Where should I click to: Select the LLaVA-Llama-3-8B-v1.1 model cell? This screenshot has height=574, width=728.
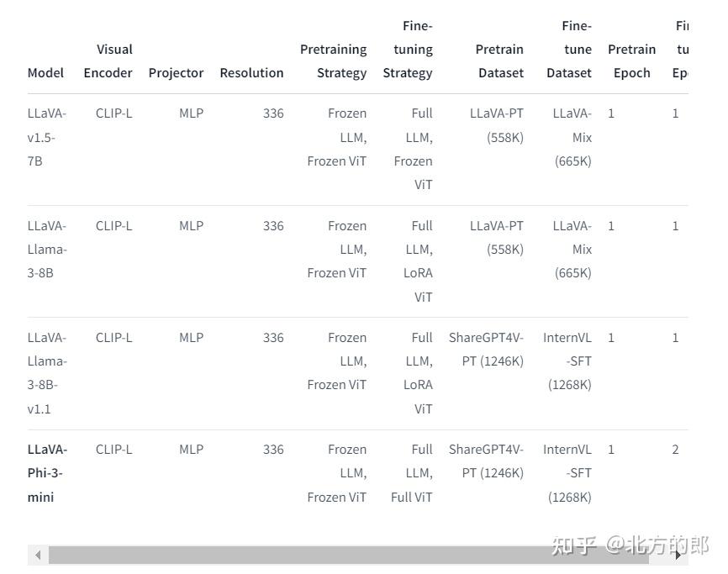point(46,373)
